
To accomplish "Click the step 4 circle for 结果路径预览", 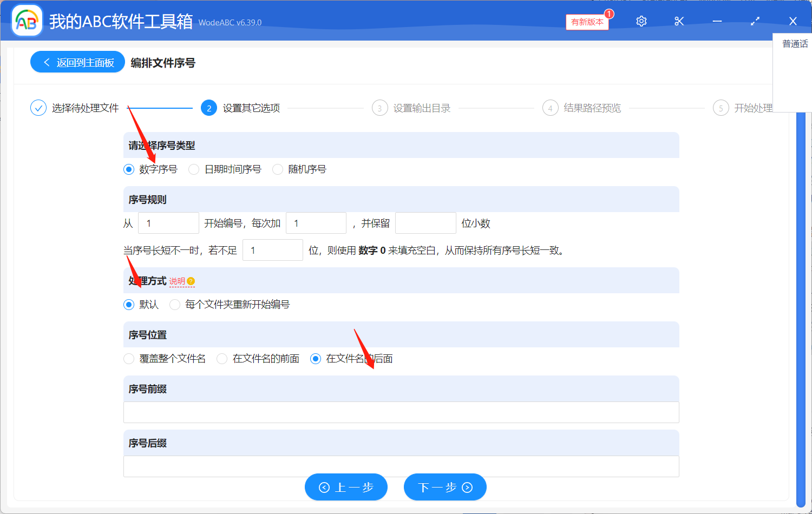I will point(550,108).
